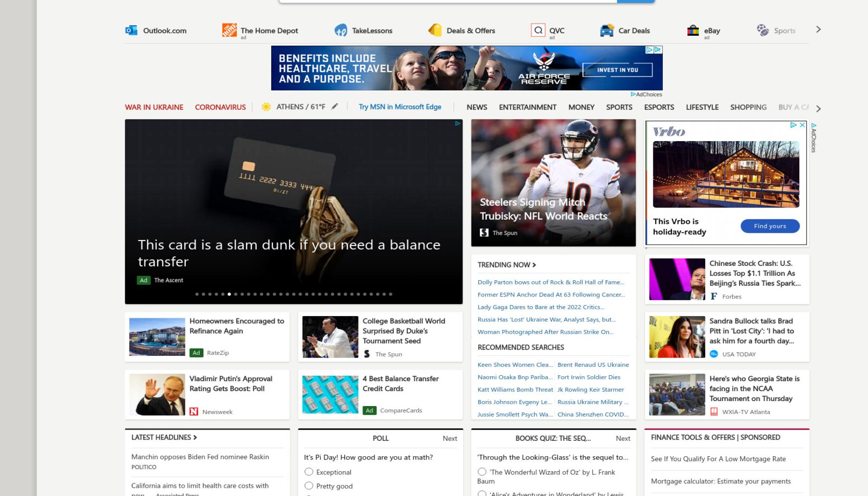Click the USA TODAY source icon
This screenshot has height=496, width=868.
pyautogui.click(x=714, y=354)
